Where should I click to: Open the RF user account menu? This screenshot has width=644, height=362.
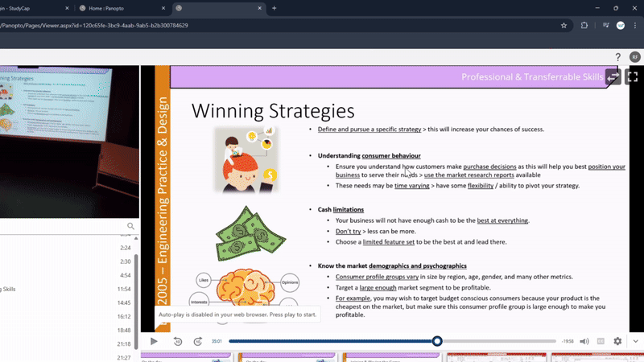(635, 57)
